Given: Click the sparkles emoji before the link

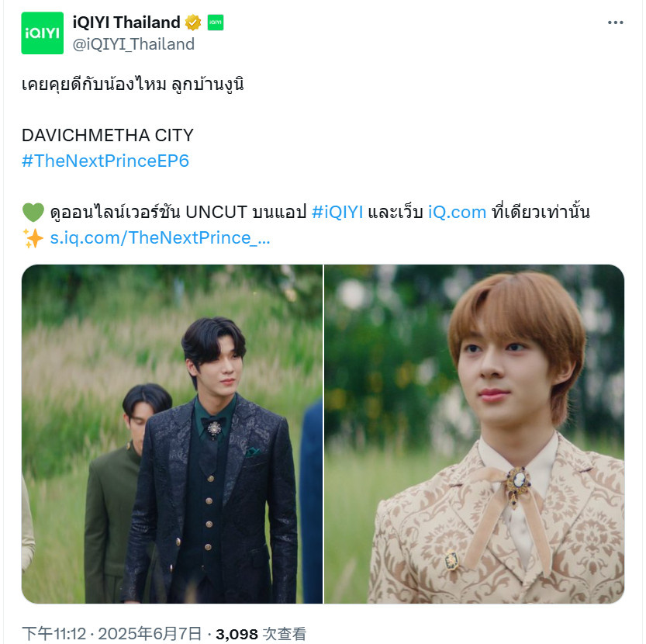Looking at the screenshot, I should pyautogui.click(x=33, y=238).
